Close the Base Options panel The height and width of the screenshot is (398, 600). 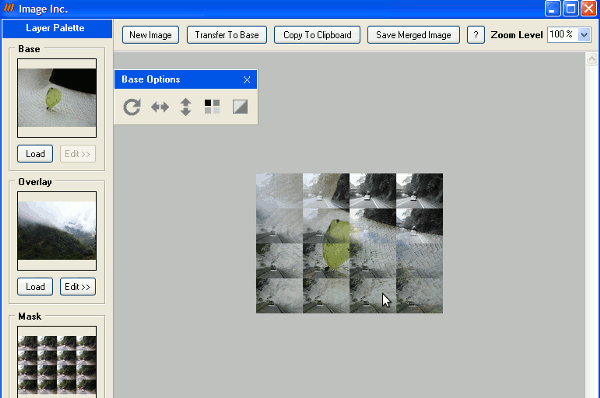247,80
